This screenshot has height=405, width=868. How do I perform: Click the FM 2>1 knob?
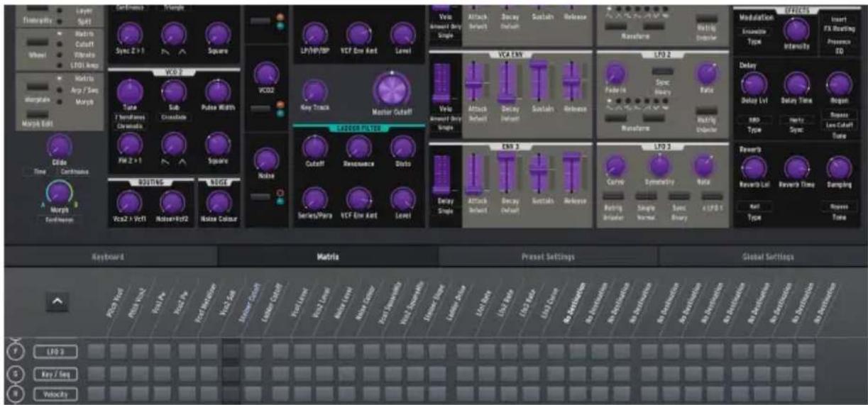129,145
